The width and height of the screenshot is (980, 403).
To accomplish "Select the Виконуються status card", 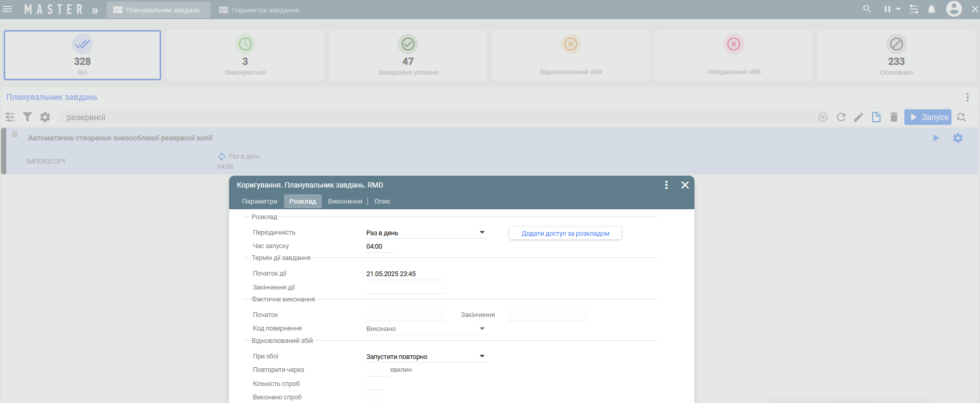I will tap(245, 55).
